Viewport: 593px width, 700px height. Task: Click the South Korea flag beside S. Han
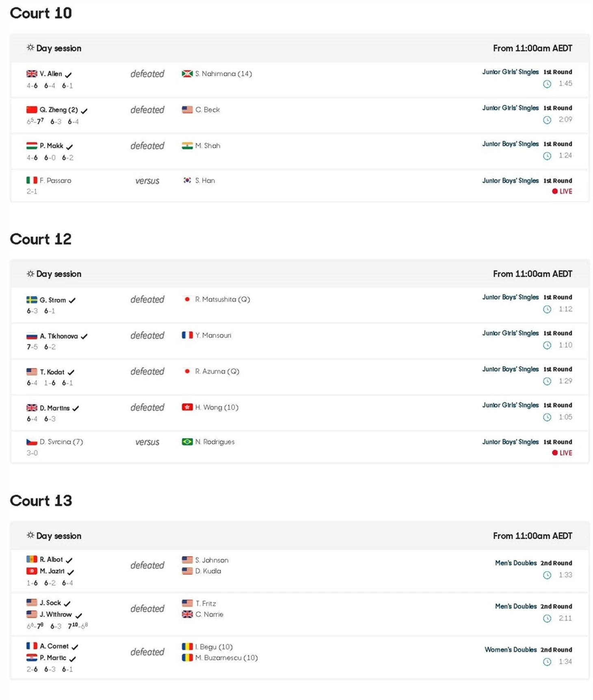(187, 180)
